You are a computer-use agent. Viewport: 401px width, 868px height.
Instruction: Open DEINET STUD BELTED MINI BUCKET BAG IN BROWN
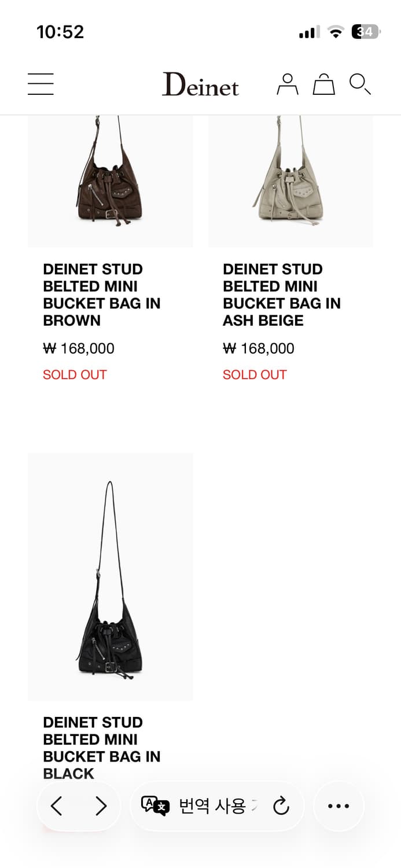click(102, 295)
